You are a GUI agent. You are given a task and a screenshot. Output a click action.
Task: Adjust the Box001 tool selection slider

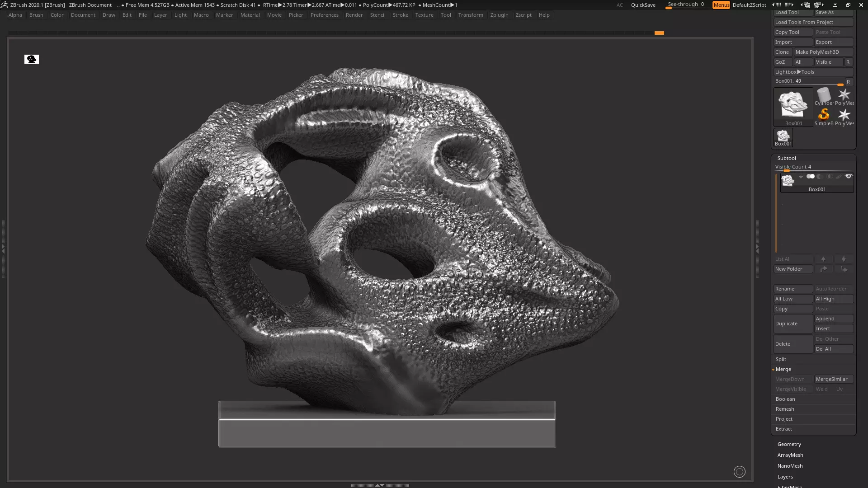[x=808, y=81]
